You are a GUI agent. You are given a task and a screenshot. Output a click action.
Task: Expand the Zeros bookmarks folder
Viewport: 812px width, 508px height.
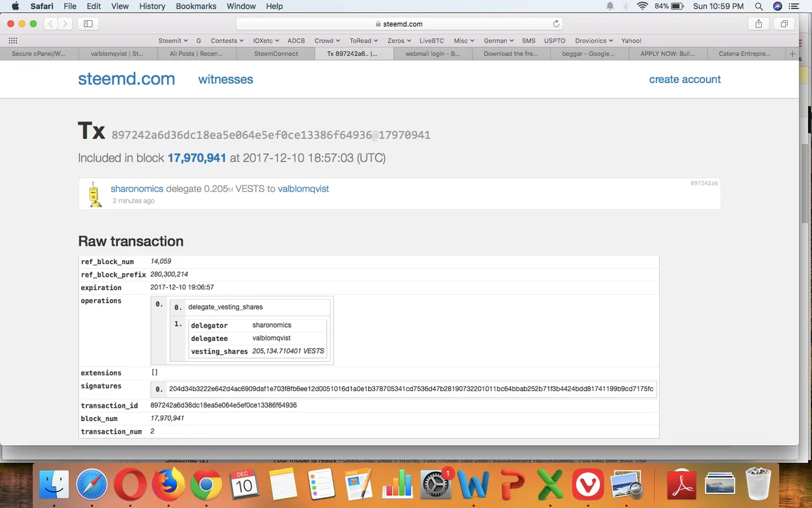pyautogui.click(x=399, y=41)
